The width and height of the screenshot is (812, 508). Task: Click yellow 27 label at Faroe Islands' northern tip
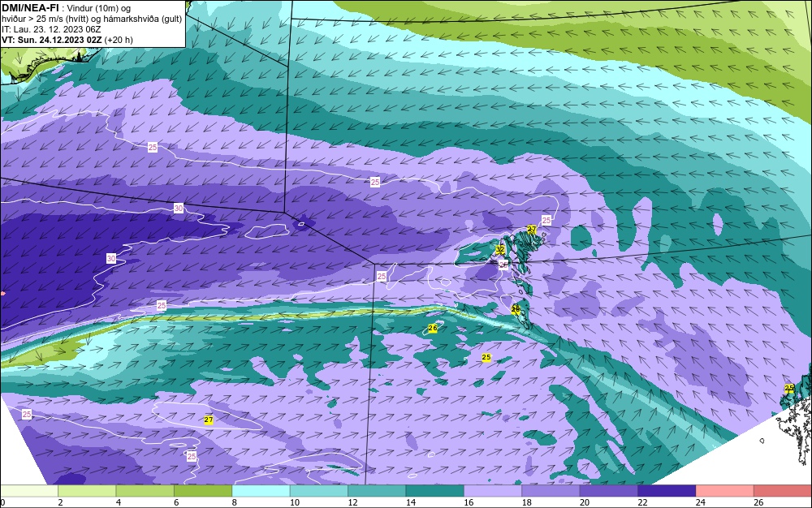click(532, 229)
